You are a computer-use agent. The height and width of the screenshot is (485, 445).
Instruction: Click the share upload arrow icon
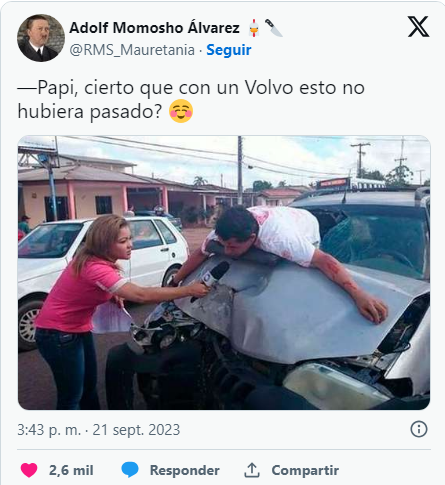[252, 470]
